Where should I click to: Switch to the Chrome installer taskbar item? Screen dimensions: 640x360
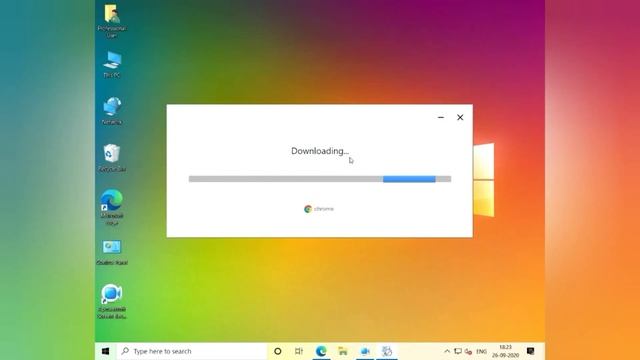(387, 351)
